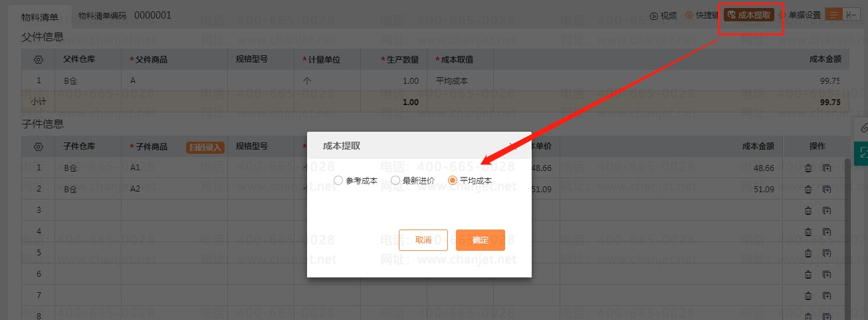868x320 pixels.
Task: Click the 物料清单编码 value 0000001
Action: (153, 15)
